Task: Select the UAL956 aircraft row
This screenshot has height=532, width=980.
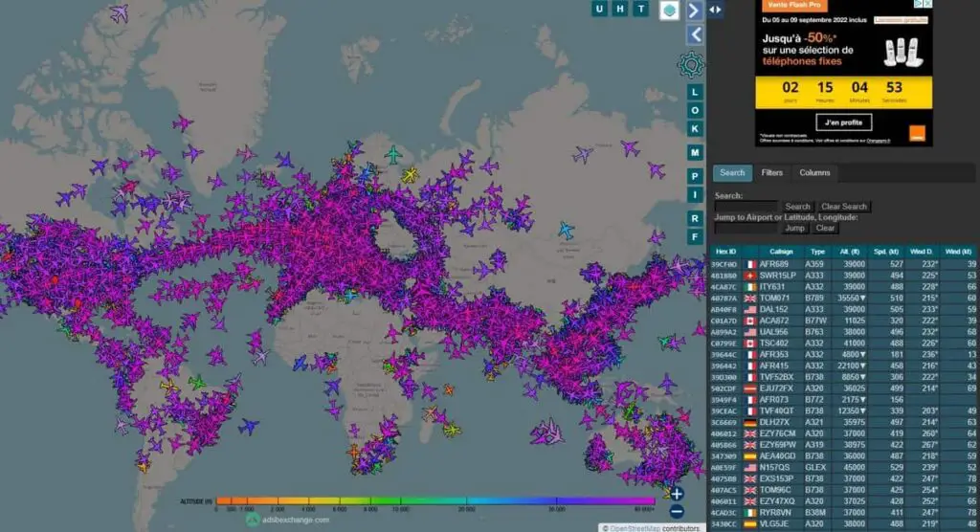Action: [x=844, y=332]
